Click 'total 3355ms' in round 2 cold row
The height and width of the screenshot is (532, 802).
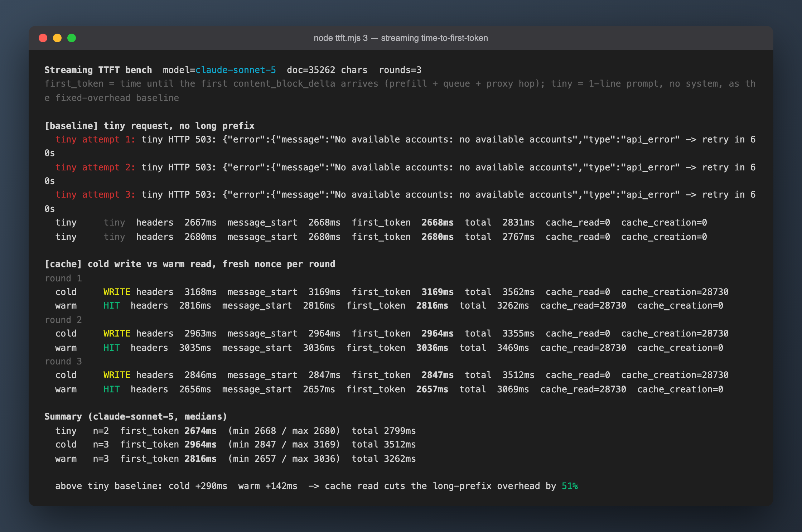499,333
